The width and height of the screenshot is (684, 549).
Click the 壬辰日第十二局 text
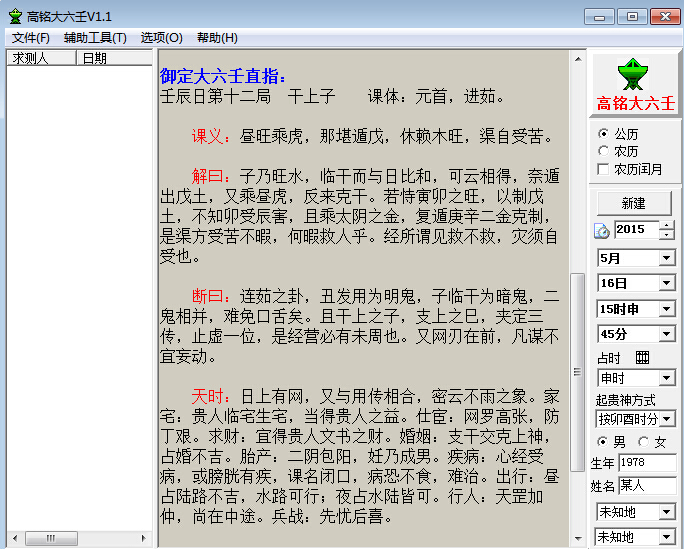click(215, 96)
